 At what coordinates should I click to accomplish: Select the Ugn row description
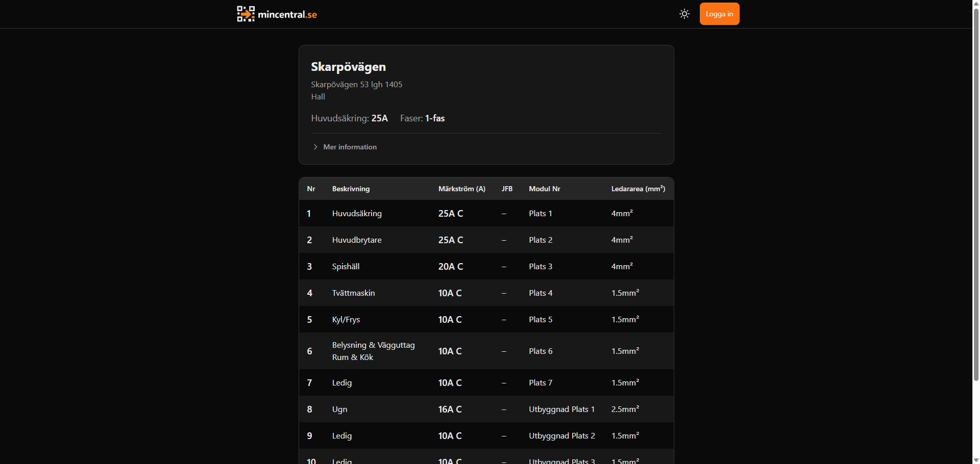(339, 409)
